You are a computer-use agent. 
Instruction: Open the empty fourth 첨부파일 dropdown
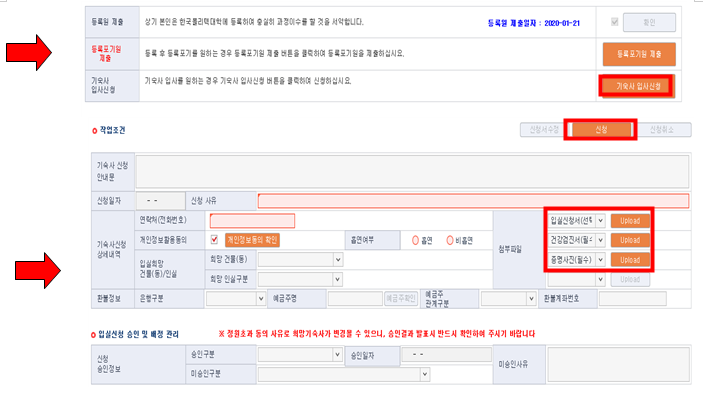click(576, 279)
